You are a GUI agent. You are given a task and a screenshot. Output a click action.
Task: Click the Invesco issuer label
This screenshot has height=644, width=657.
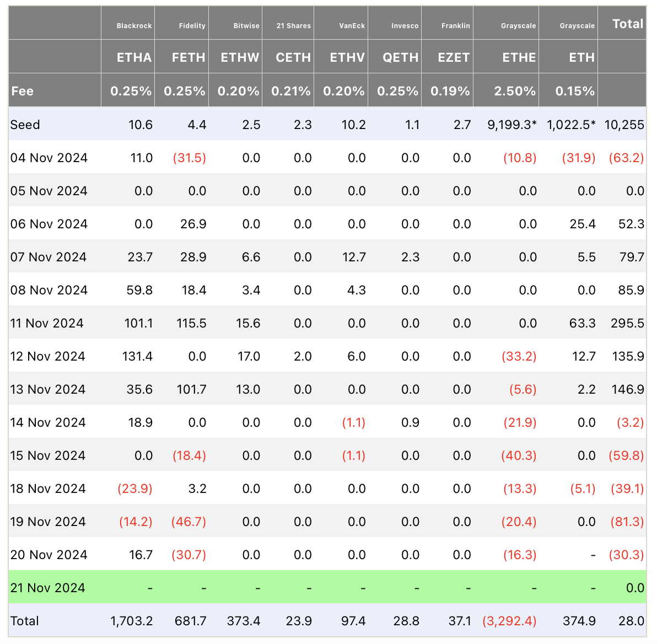[x=405, y=26]
